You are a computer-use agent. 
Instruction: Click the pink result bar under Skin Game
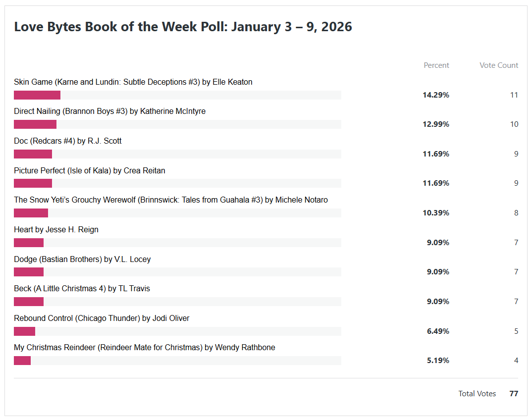(37, 95)
